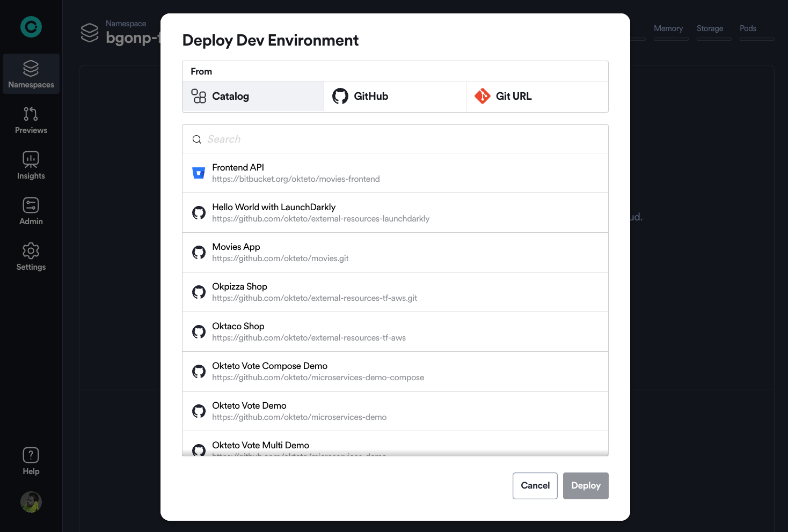The height and width of the screenshot is (532, 788).
Task: Cancel the Deploy Dev Environment dialog
Action: point(535,485)
